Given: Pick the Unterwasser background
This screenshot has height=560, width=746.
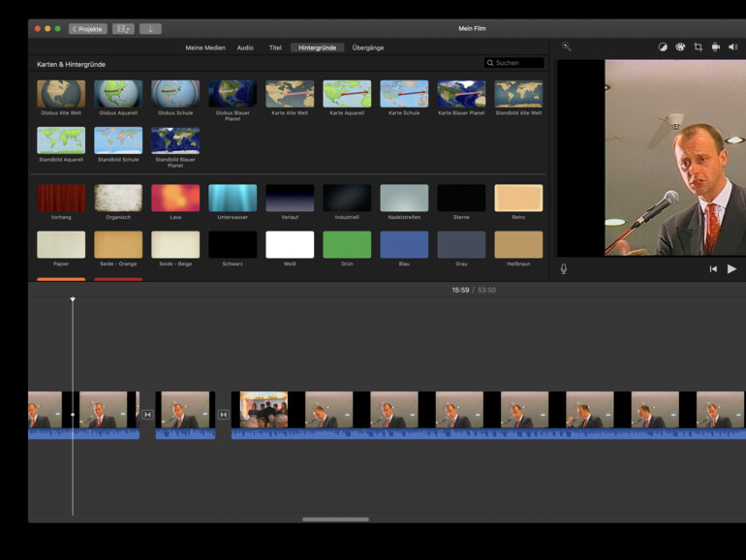Looking at the screenshot, I should click(x=233, y=198).
